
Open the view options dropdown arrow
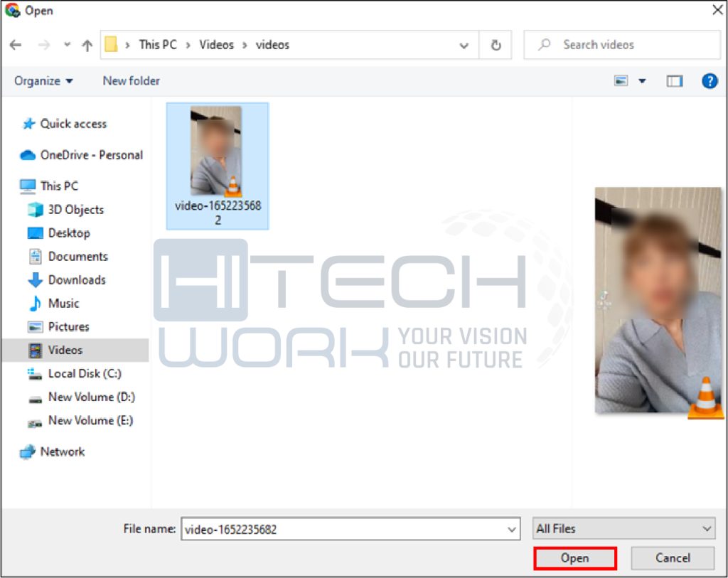pos(642,81)
